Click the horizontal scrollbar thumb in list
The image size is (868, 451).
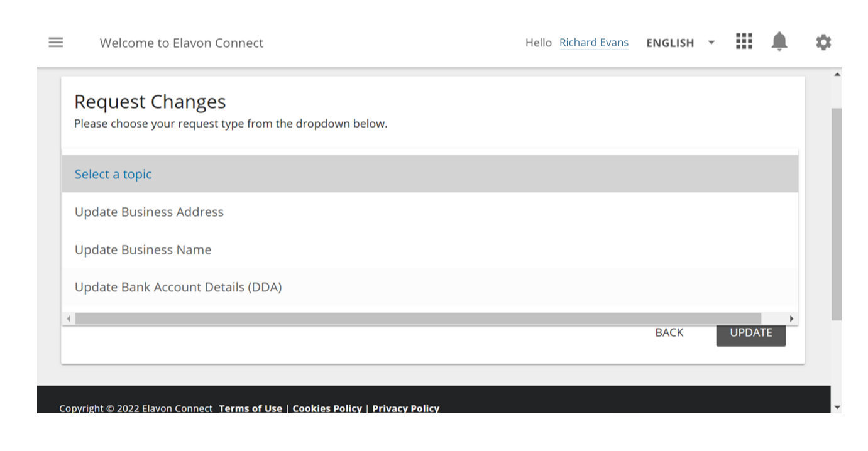[418, 318]
